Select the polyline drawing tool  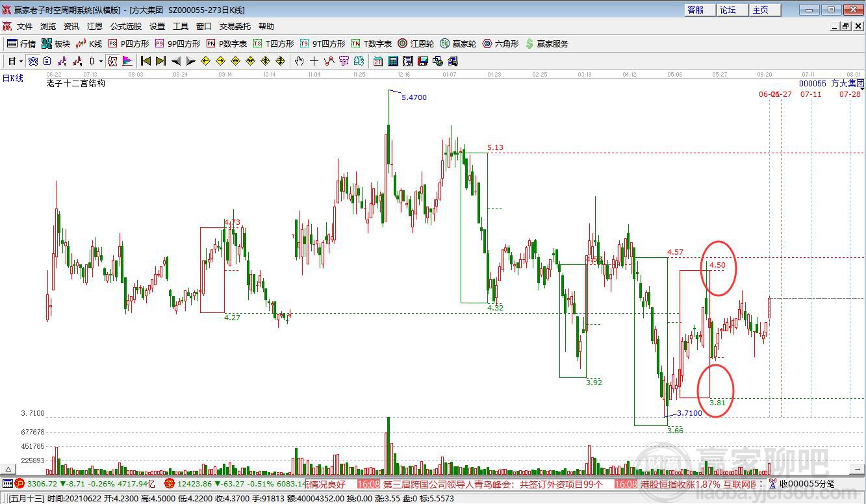coord(329,61)
